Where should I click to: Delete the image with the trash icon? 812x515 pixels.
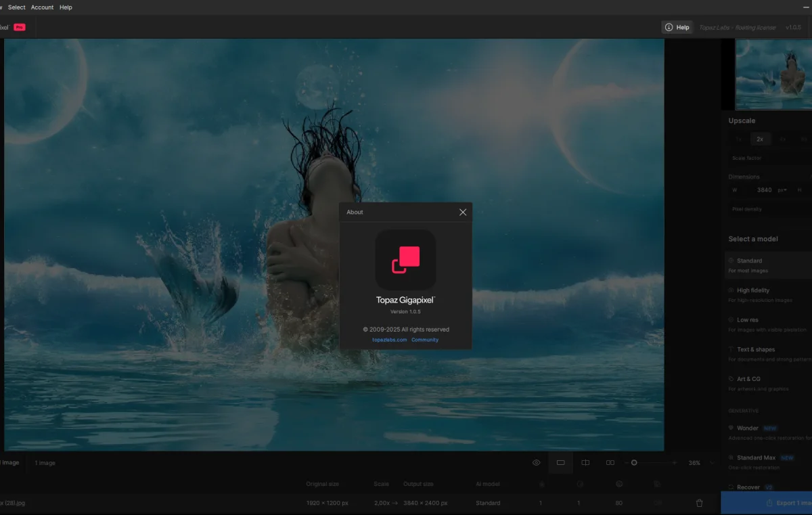[699, 503]
